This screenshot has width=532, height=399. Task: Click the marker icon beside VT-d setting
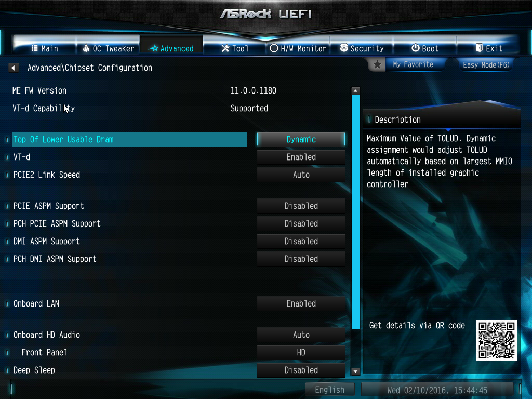(x=7, y=157)
